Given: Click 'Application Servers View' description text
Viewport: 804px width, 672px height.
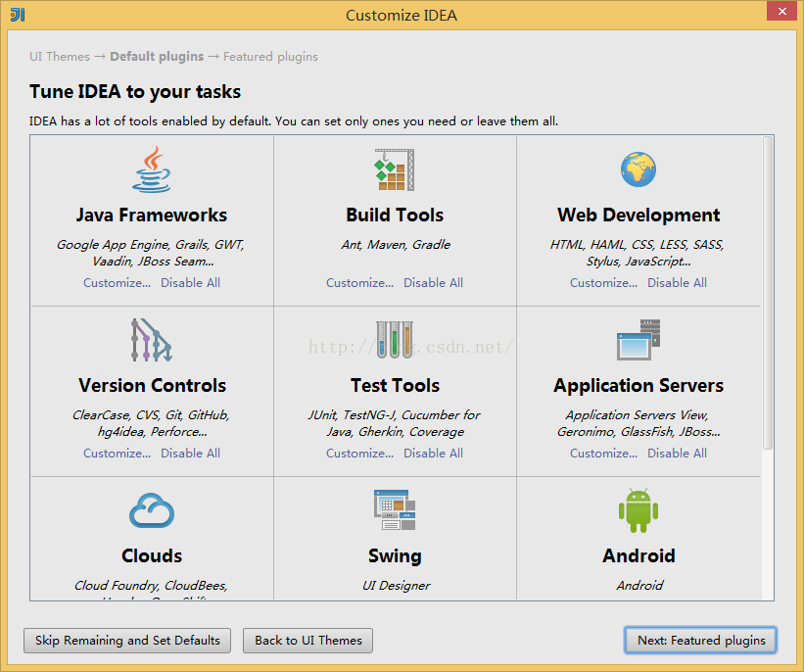Looking at the screenshot, I should [x=637, y=415].
